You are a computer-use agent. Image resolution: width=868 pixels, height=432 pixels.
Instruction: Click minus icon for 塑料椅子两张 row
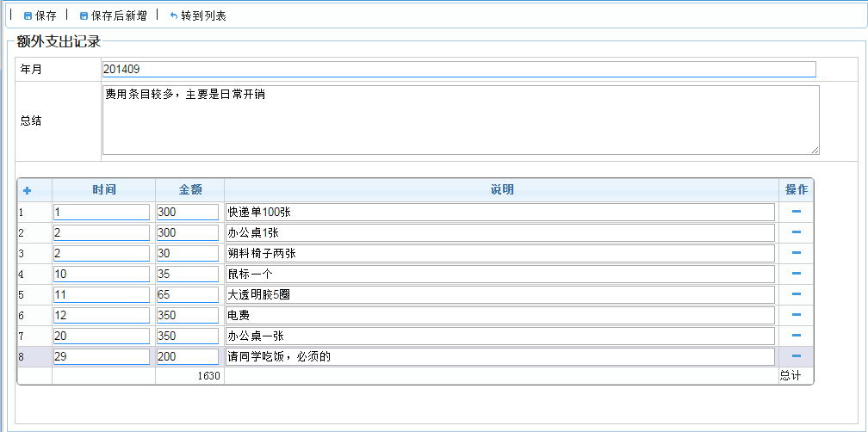(x=796, y=253)
